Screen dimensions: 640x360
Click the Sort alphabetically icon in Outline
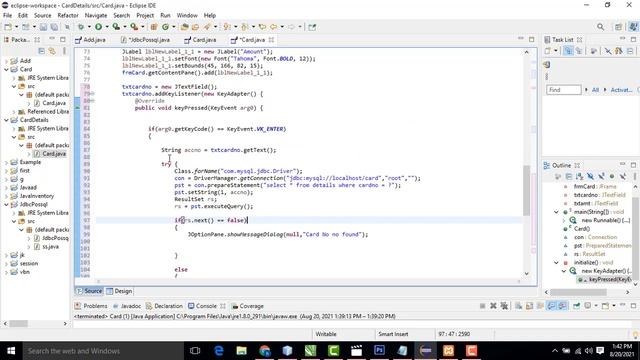tap(580, 176)
